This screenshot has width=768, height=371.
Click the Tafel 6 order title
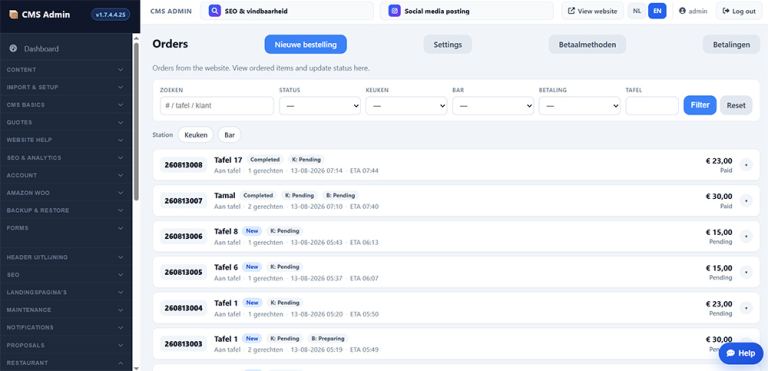click(x=226, y=267)
